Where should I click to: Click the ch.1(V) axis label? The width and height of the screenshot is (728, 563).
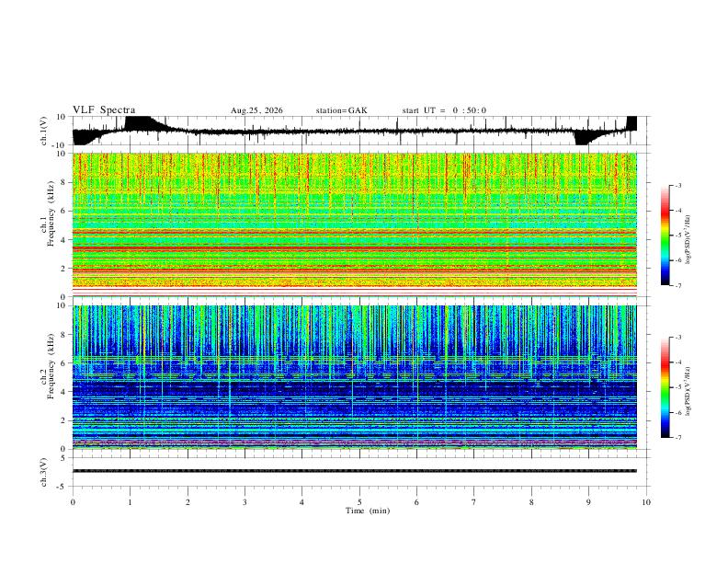44,131
